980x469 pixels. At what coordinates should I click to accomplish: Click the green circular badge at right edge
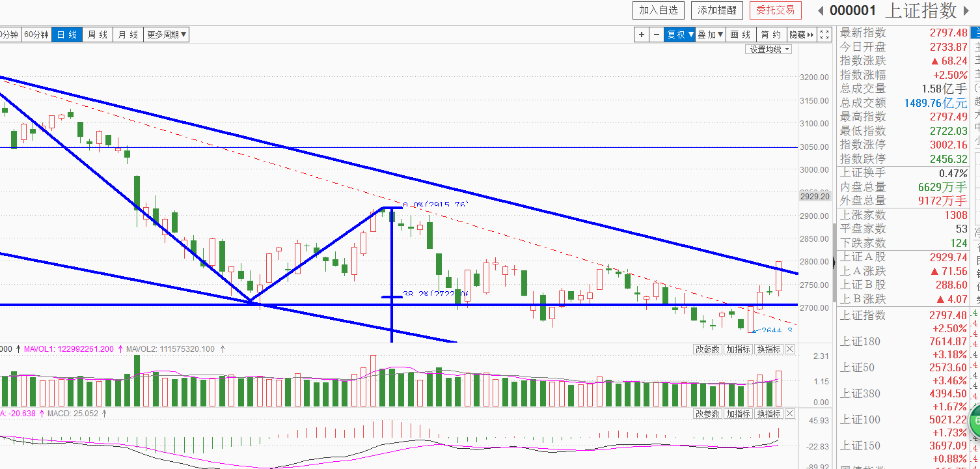974,420
